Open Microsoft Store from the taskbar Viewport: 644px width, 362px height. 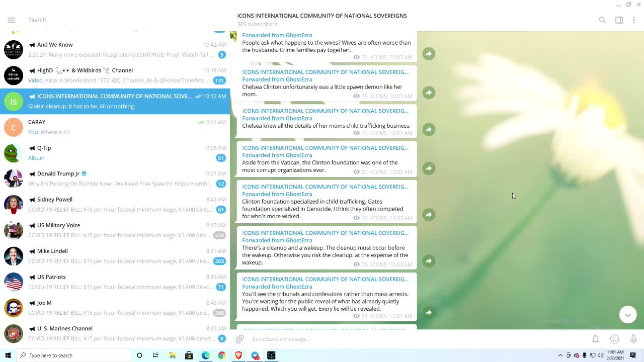189,355
